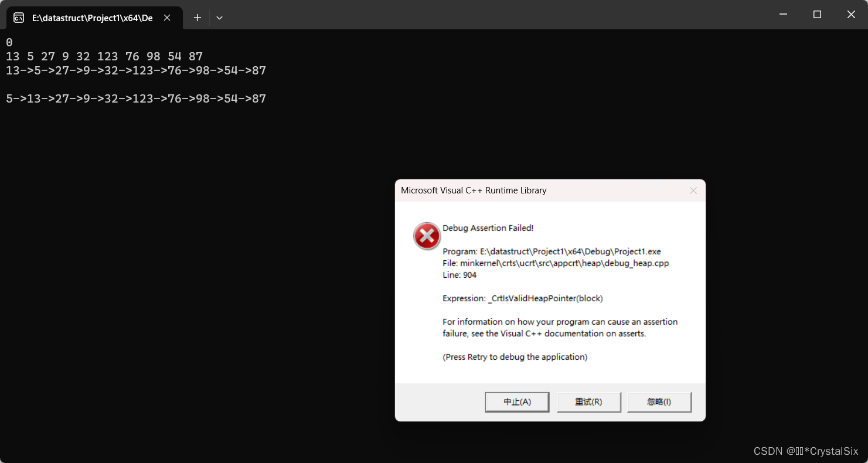Click the 忽略(I) ignore button

[659, 401]
